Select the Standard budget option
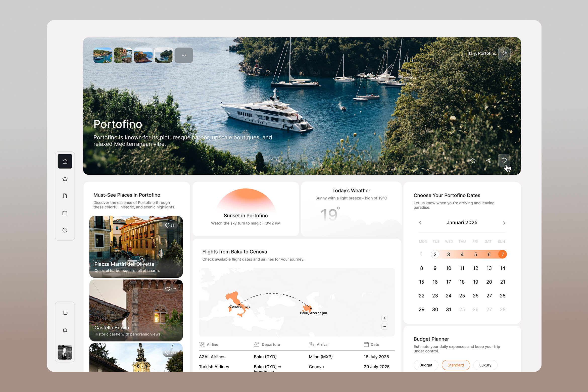The height and width of the screenshot is (392, 588). pyautogui.click(x=456, y=365)
